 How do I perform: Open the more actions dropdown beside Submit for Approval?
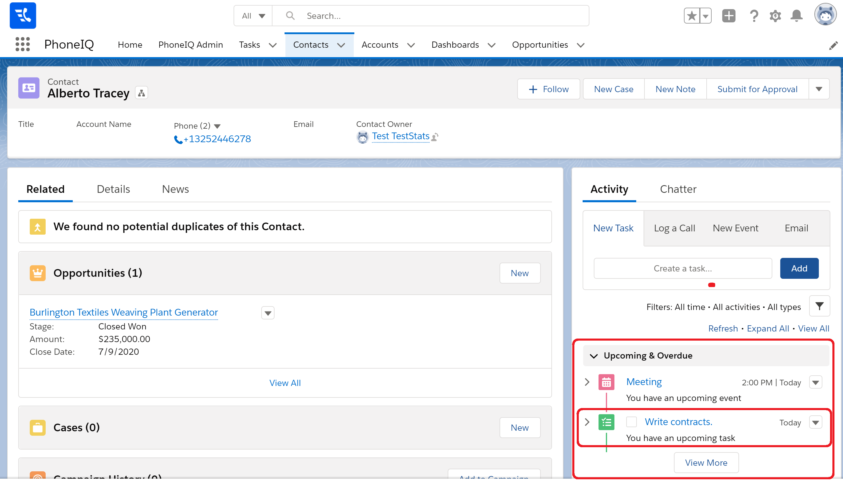[819, 89]
